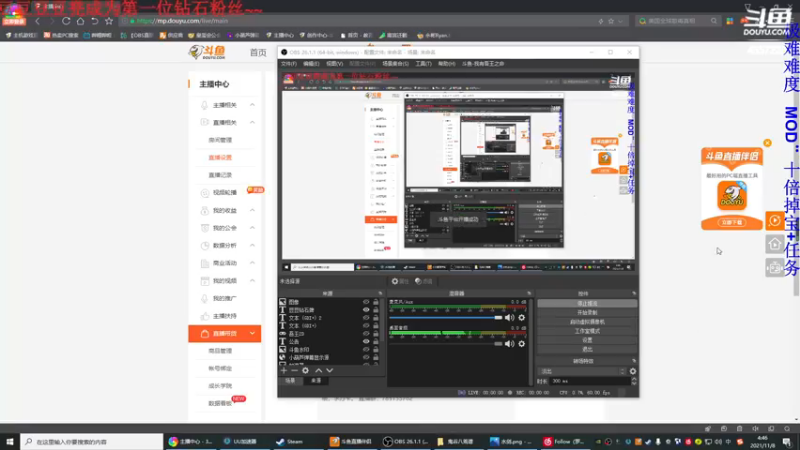
Task: Close the 斗鱼直播伴侣 promo with orange X
Action: [767, 143]
